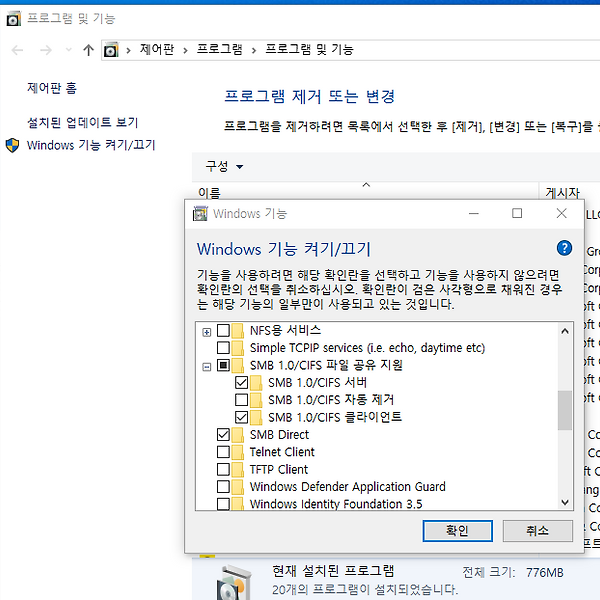
Task: Maximize the Windows 기능 dialog
Action: click(x=517, y=214)
